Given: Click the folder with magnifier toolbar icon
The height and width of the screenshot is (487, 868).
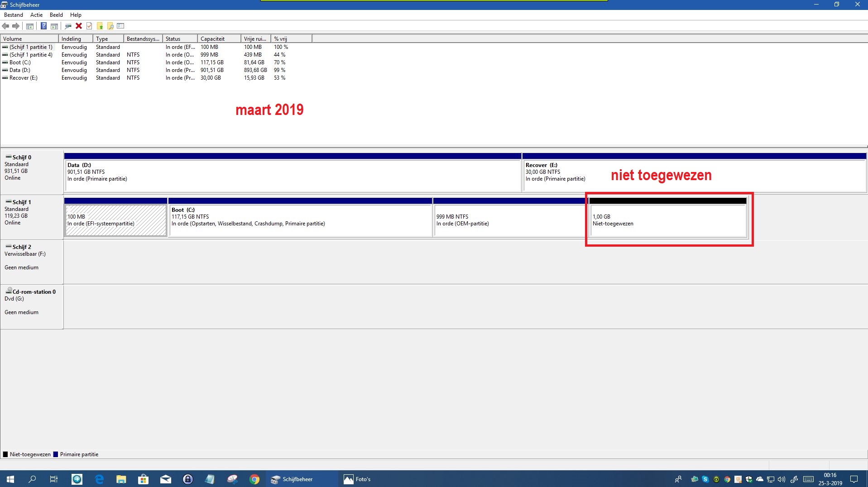Looking at the screenshot, I should [110, 26].
